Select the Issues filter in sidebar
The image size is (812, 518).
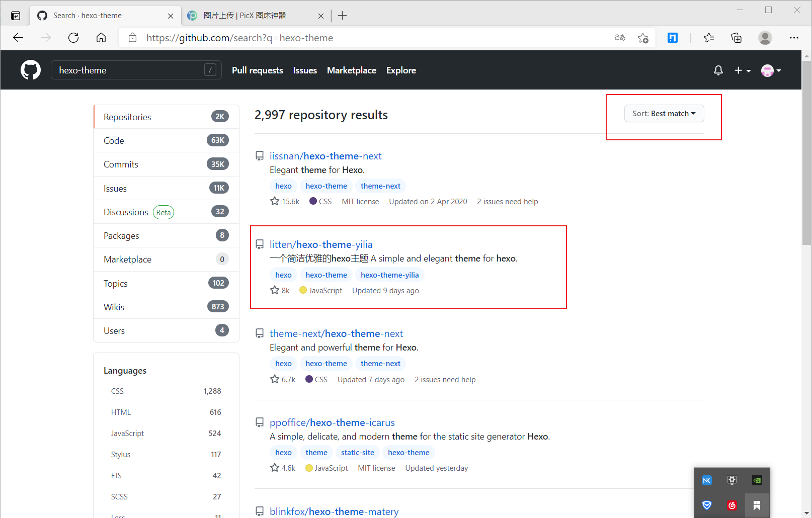pyautogui.click(x=166, y=188)
